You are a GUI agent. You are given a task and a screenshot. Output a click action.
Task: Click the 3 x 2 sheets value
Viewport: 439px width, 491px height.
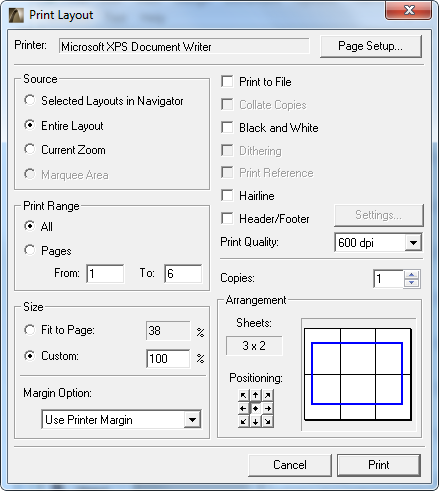(254, 346)
